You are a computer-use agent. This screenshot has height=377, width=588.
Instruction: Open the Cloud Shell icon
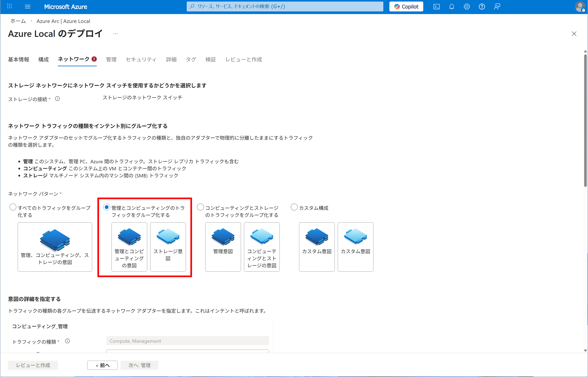(x=436, y=7)
